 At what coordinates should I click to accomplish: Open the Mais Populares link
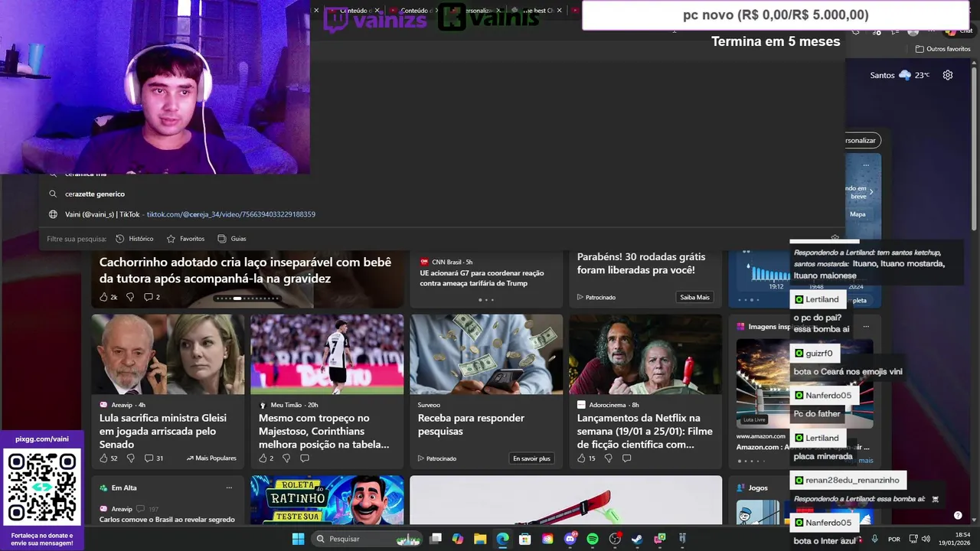[x=211, y=458]
